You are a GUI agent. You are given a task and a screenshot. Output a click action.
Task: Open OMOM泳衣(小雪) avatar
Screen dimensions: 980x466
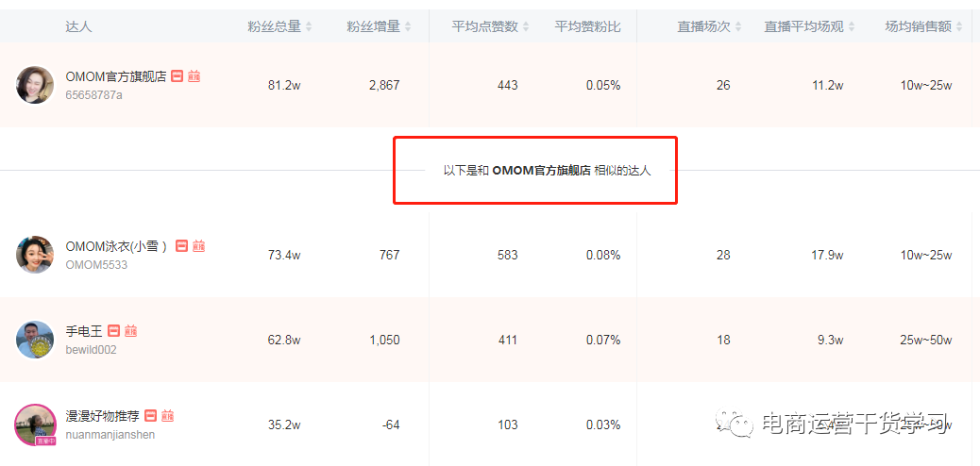point(34,255)
